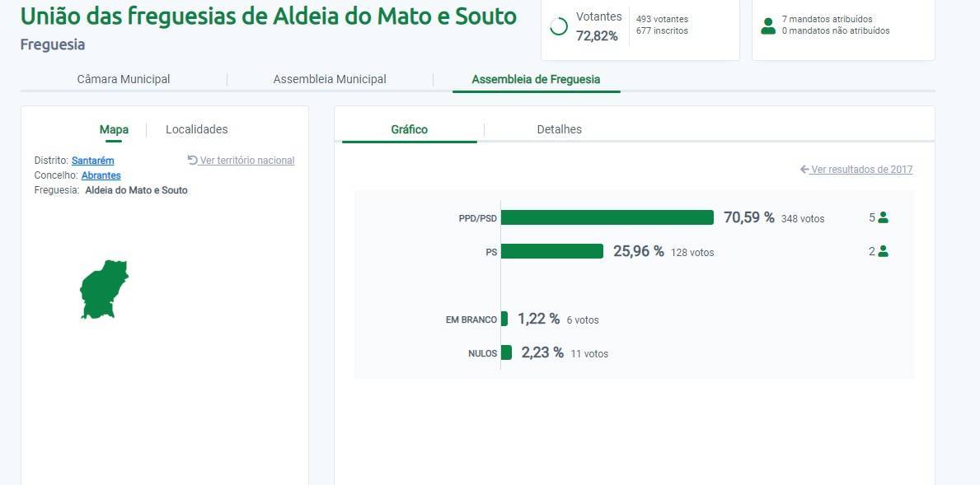Switch to the Assembleia Municipal tab

click(x=330, y=79)
